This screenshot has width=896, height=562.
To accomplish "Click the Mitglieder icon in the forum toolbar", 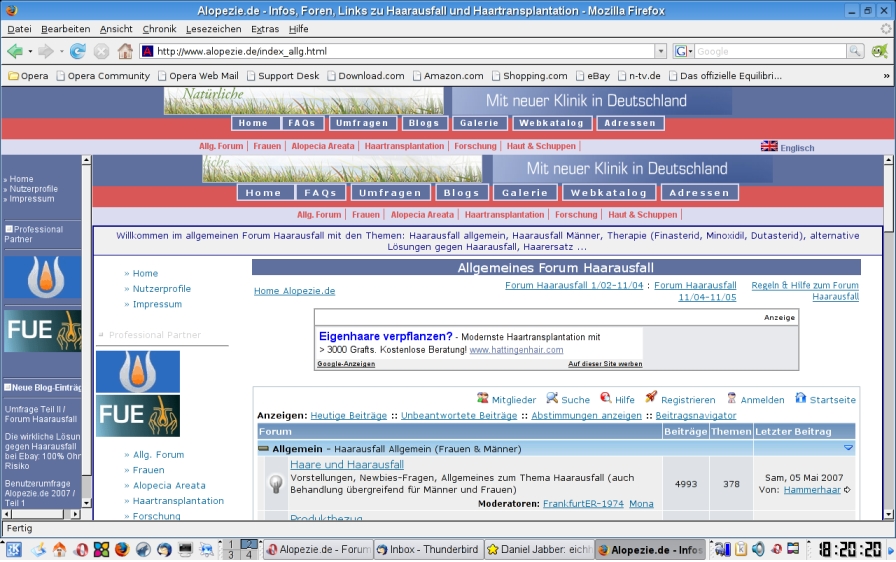I will (483, 398).
